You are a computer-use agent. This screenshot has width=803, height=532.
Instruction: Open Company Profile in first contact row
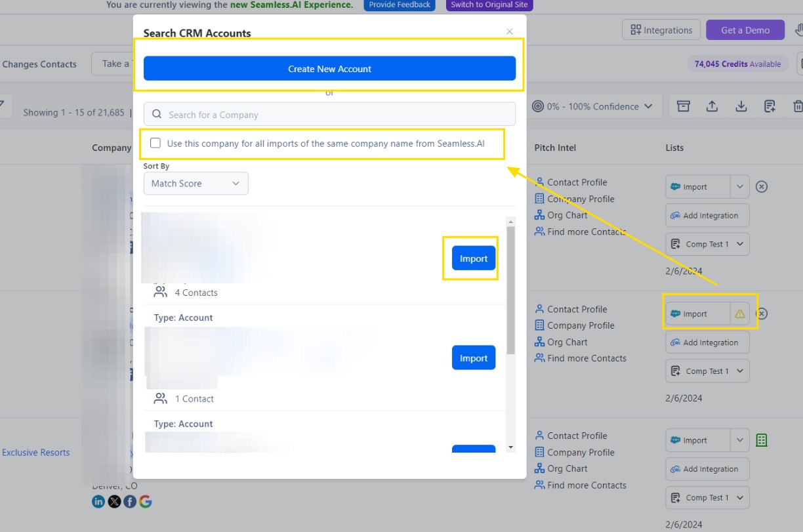tap(575, 199)
